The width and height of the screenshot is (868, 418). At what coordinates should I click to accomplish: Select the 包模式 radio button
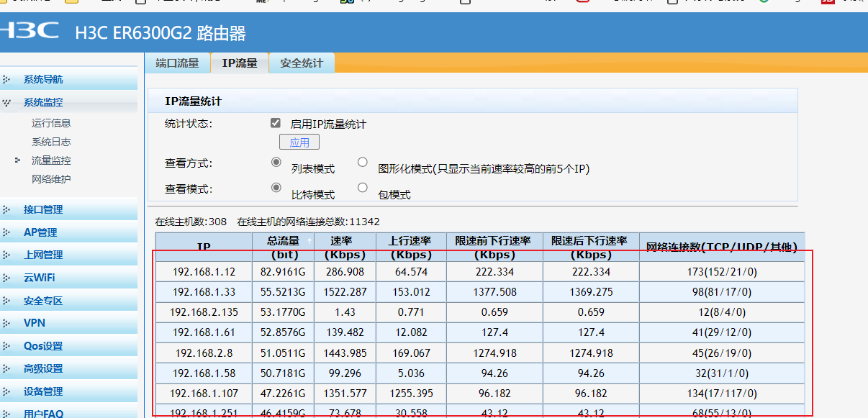point(363,188)
